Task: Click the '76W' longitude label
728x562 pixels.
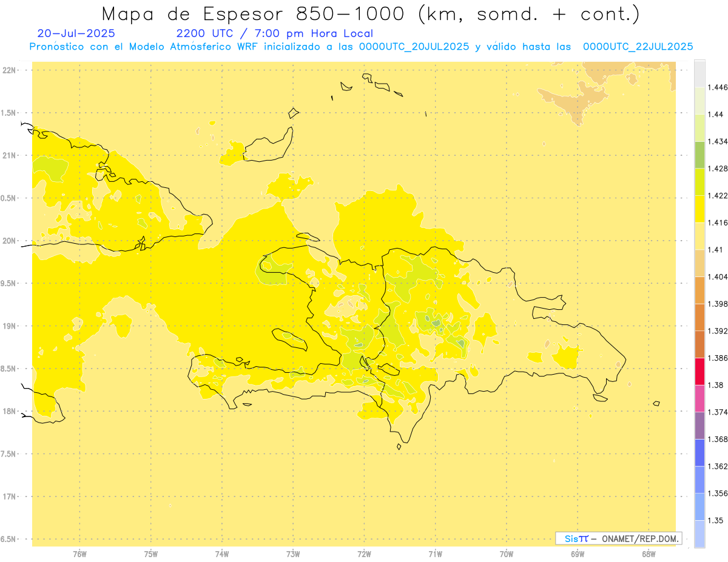Action: [x=79, y=554]
